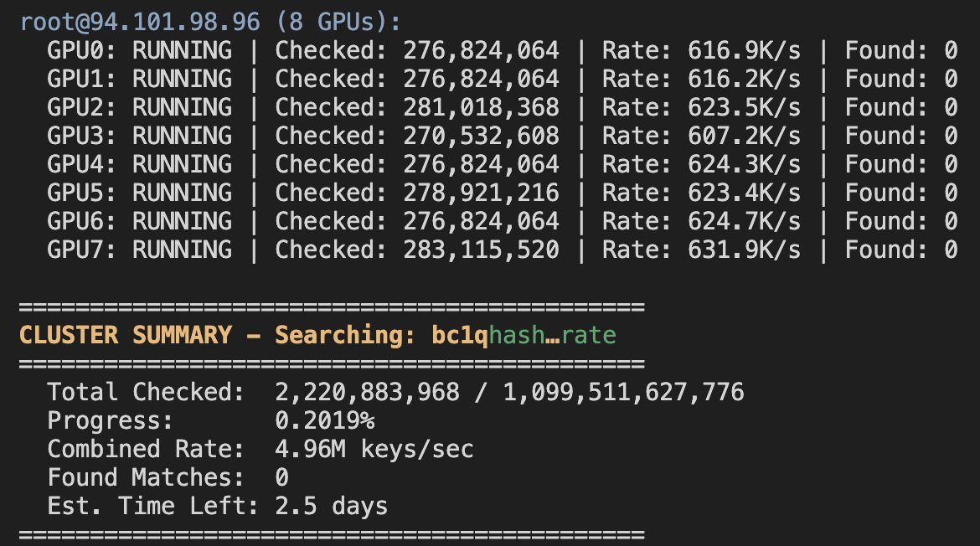This screenshot has height=546, width=980.
Task: Click the Est. Time Left label
Action: (153, 506)
